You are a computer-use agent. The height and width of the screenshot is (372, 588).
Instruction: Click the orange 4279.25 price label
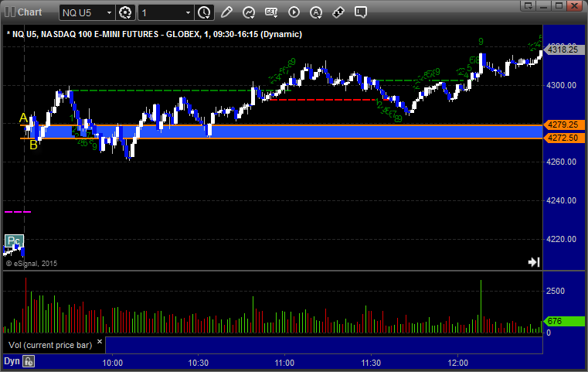coord(563,125)
